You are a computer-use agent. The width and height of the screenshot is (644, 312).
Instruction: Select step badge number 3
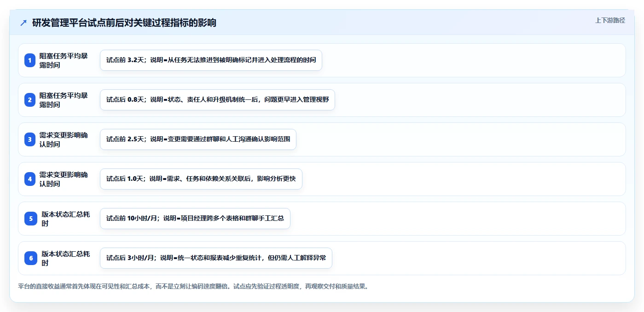[30, 139]
